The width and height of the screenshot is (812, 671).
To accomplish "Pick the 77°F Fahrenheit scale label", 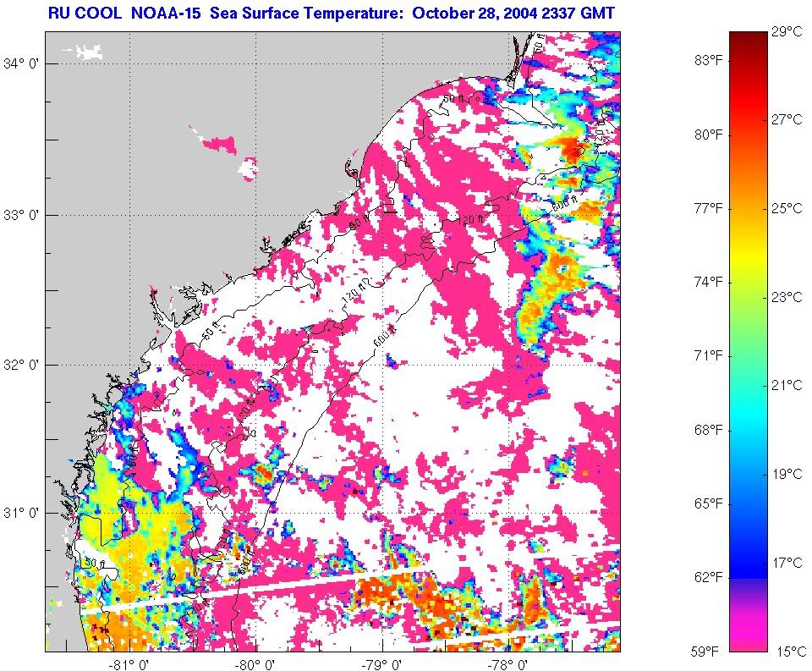I will point(709,208).
